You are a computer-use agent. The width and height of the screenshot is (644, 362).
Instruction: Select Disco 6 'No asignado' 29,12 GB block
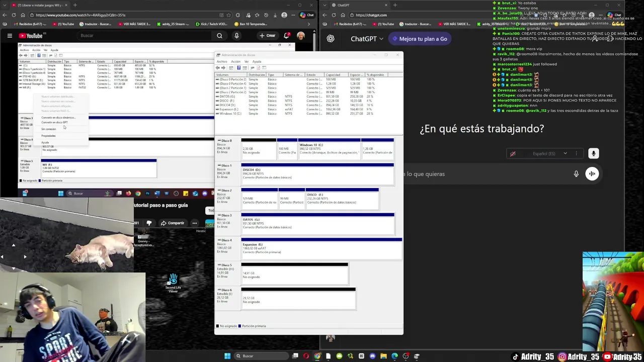click(298, 299)
